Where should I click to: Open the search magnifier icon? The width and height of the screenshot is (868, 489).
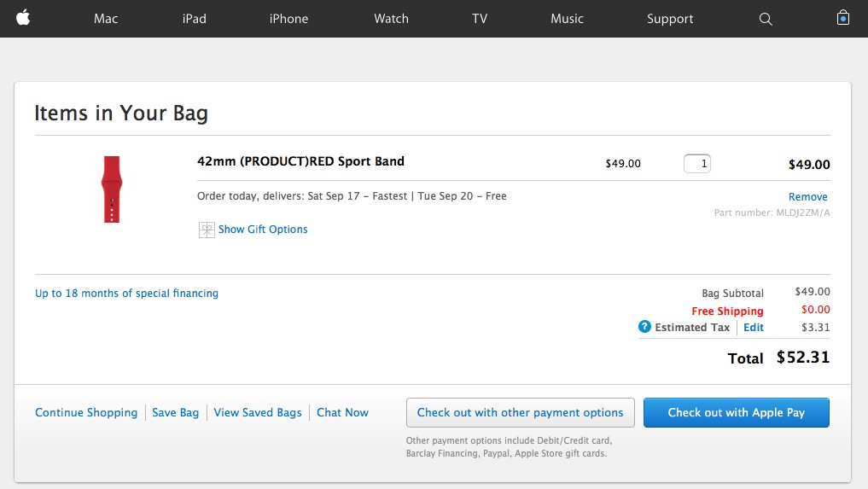coord(766,19)
